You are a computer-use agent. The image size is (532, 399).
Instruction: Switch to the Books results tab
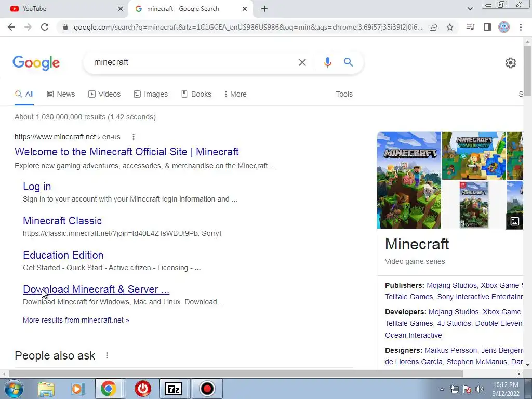196,94
